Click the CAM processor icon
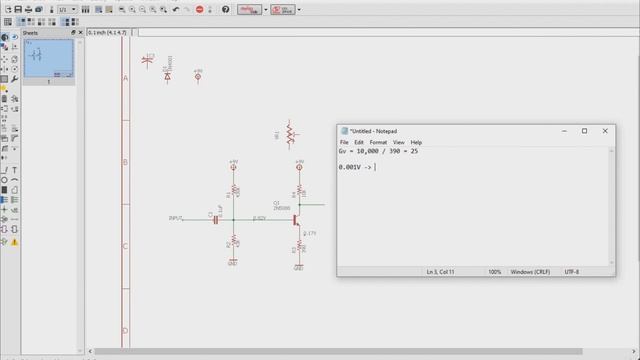The width and height of the screenshot is (640, 360). [39, 9]
